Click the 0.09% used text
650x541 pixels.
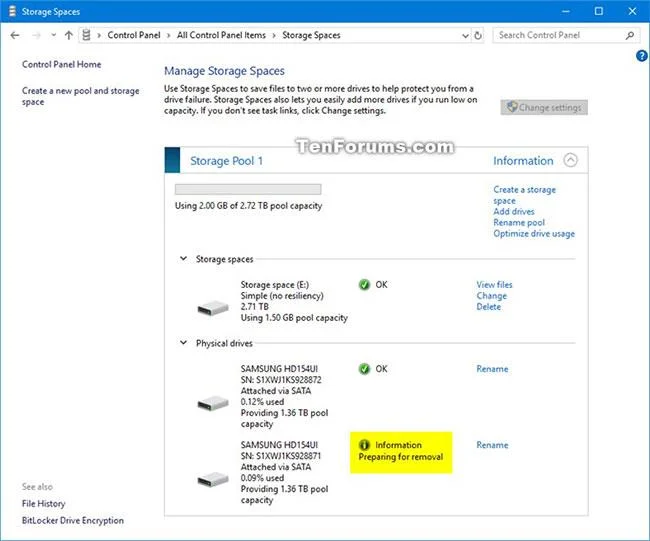pos(262,478)
